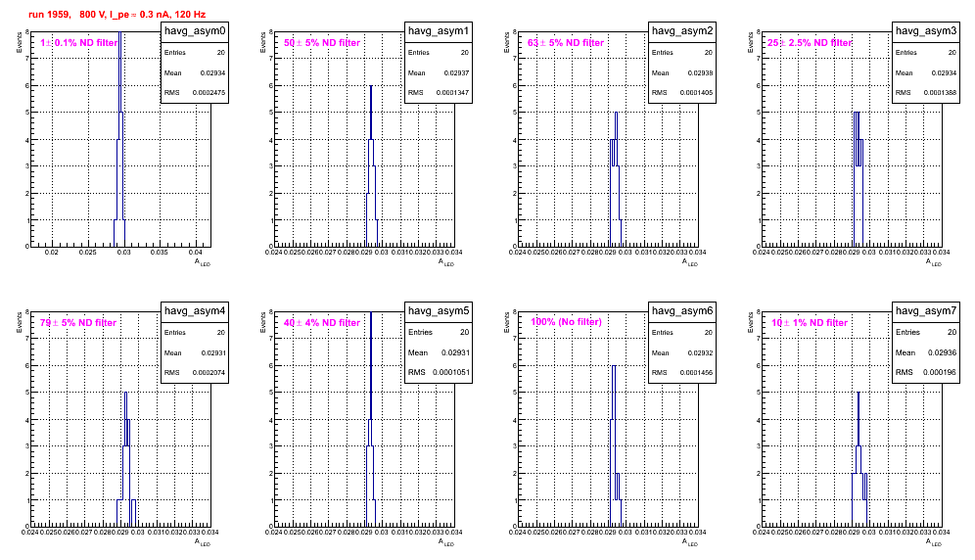
Task: Click the Mean value 0.02934 in havg_asym0
Action: [212, 72]
